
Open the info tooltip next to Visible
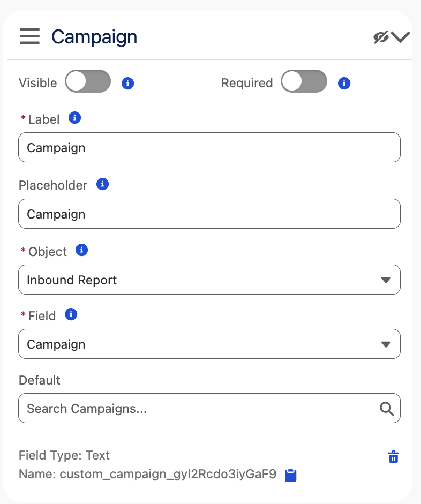tap(127, 83)
